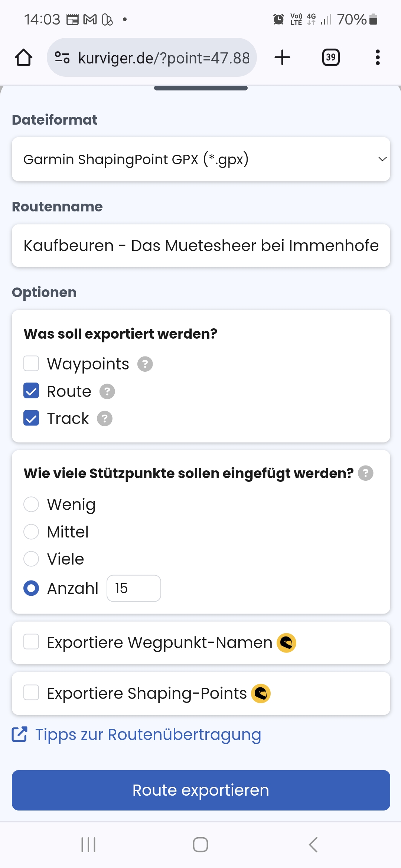Image resolution: width=401 pixels, height=868 pixels.
Task: Open new tab with plus icon
Action: coord(282,57)
